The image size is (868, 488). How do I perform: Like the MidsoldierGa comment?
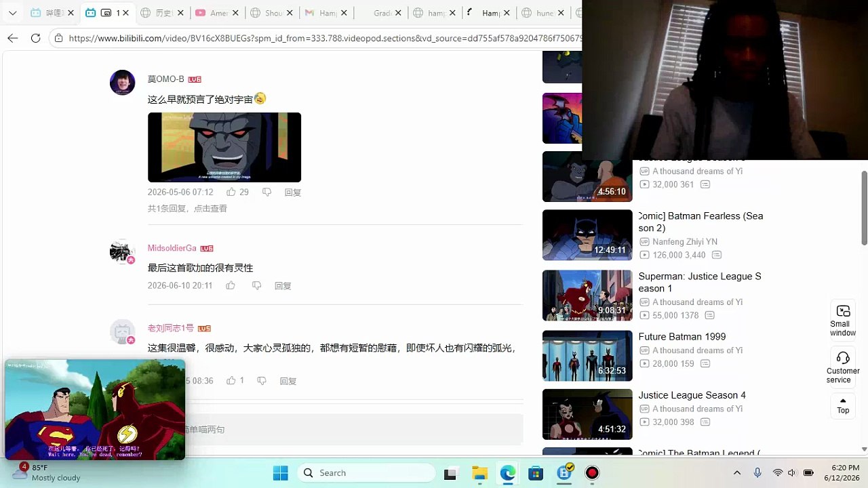231,286
